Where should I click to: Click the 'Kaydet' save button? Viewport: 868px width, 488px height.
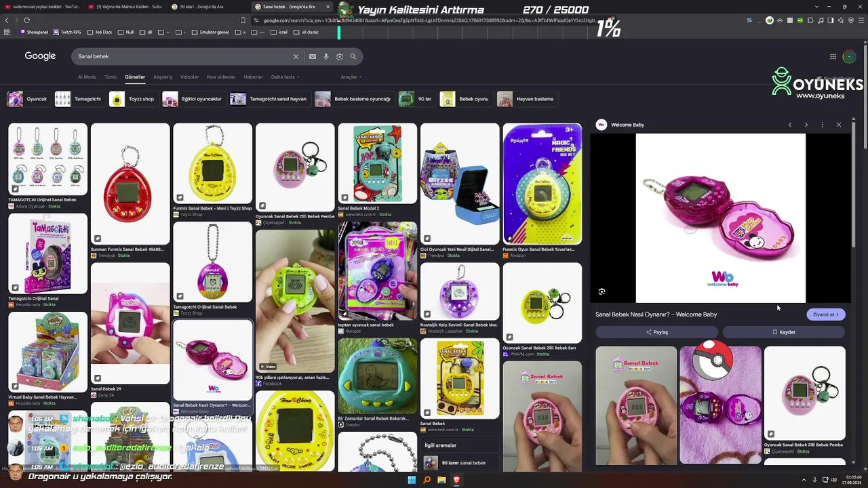point(783,332)
